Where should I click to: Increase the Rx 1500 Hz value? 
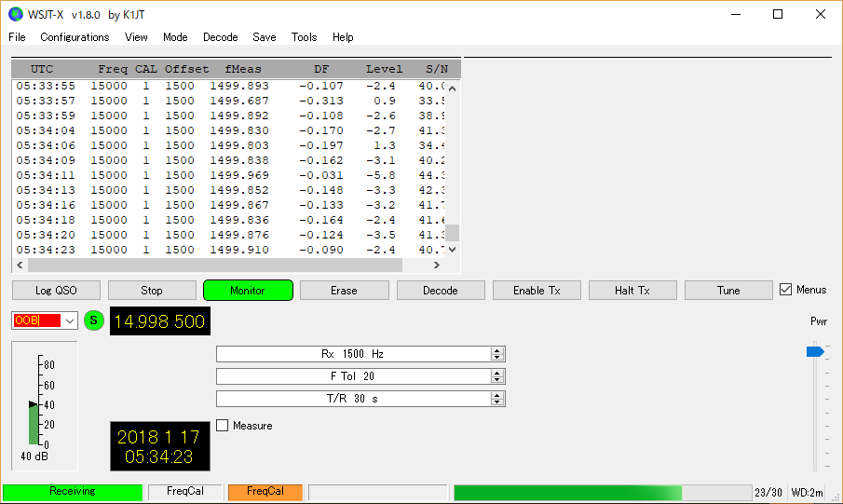pos(497,350)
